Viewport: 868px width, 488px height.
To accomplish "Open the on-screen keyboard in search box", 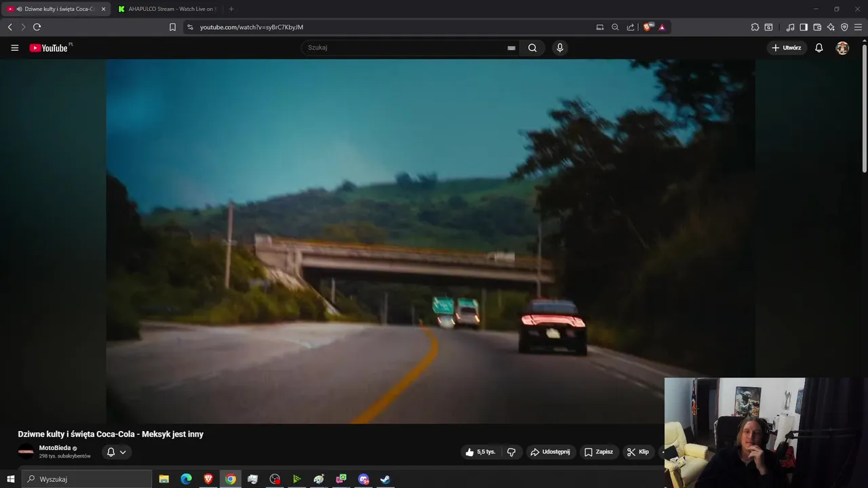I will pos(511,48).
